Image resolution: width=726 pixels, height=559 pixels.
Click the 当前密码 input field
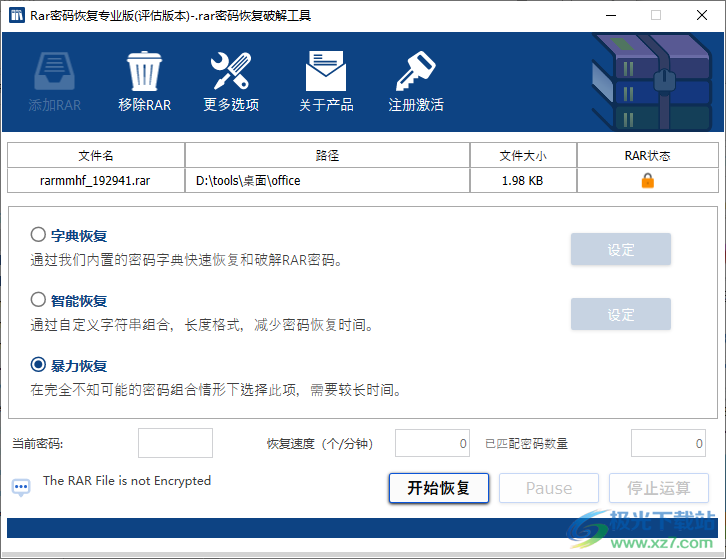(175, 443)
